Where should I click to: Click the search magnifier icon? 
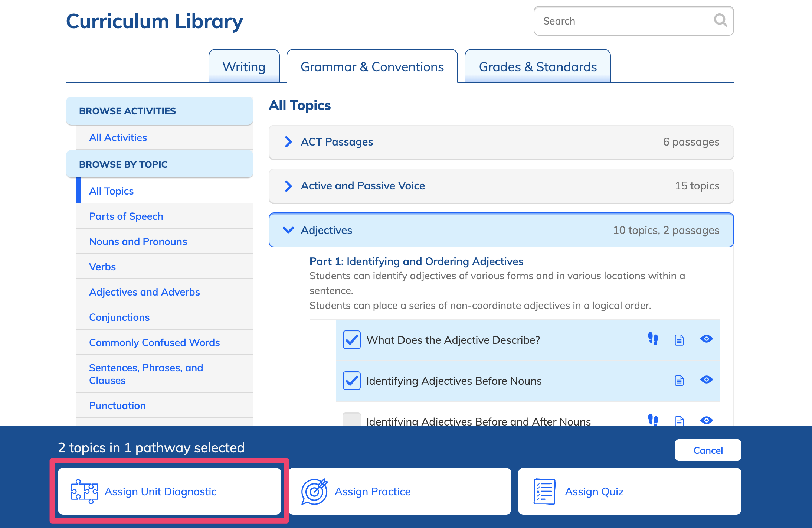(x=720, y=20)
